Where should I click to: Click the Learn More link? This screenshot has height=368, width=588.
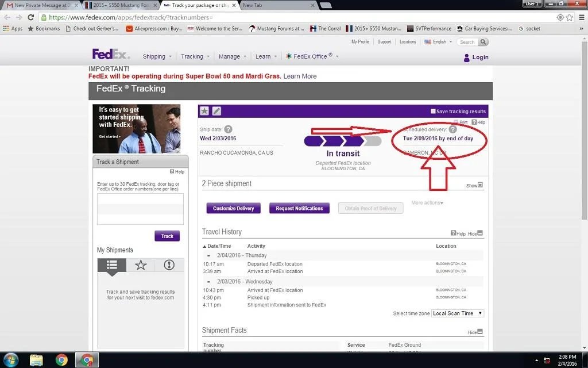[x=300, y=76]
